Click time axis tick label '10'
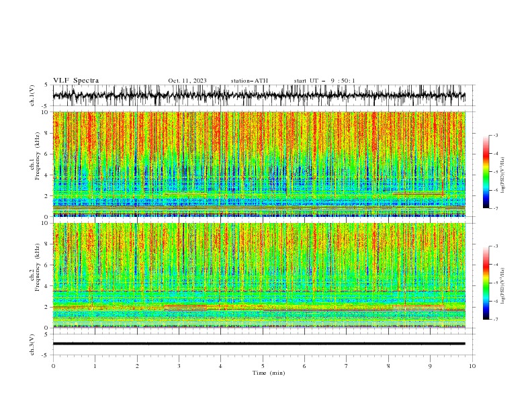 [472, 366]
